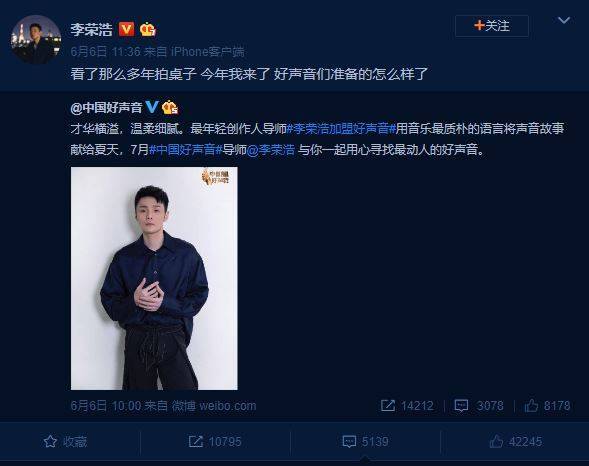The height and width of the screenshot is (466, 589).
Task: Open the comments tab showing 5139
Action: pyautogui.click(x=365, y=442)
